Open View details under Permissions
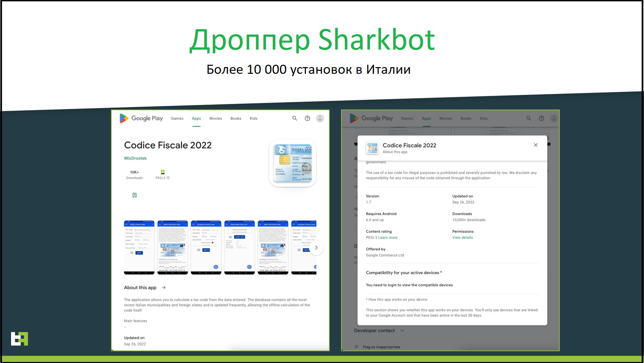This screenshot has height=363, width=644. (463, 238)
